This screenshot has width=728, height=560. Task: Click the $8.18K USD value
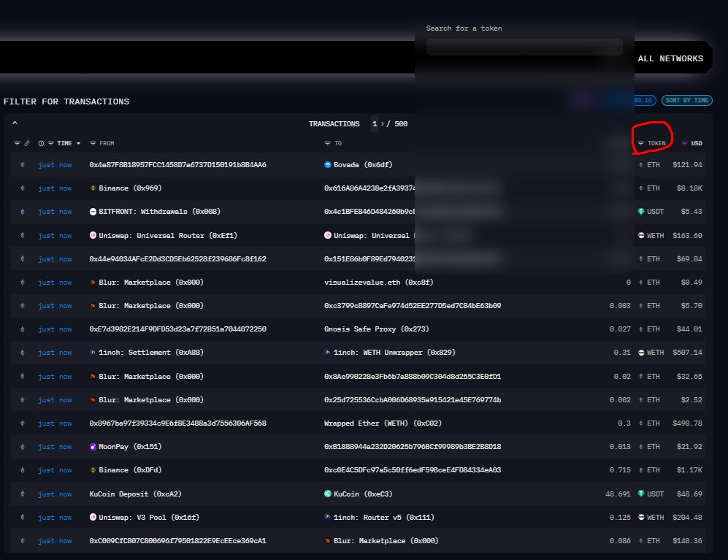[689, 188]
